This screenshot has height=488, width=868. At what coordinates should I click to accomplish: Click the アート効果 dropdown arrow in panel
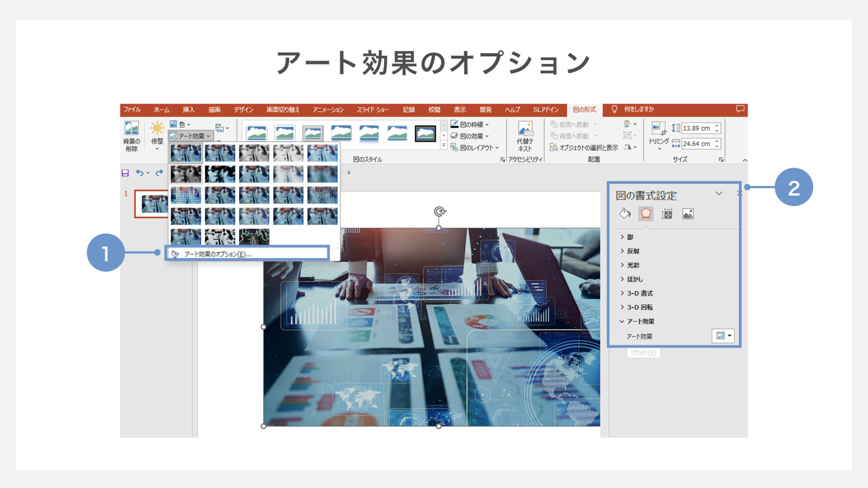click(x=727, y=335)
